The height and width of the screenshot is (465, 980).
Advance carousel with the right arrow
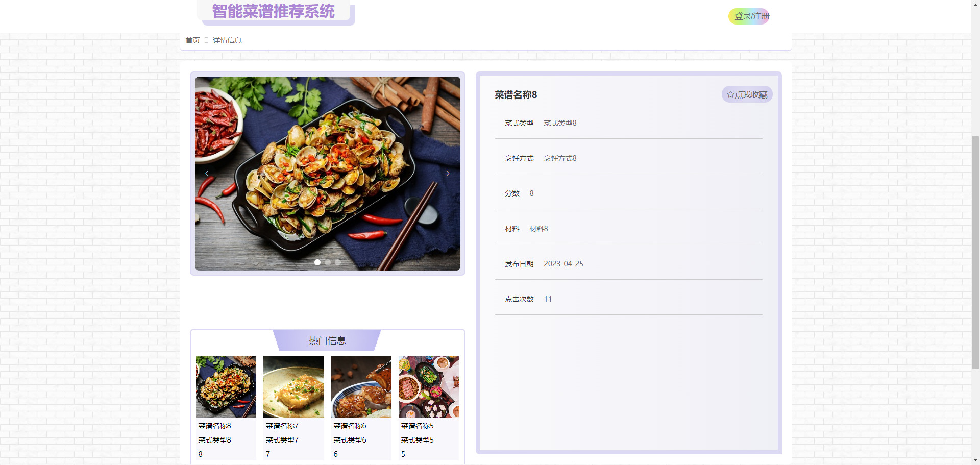[448, 174]
